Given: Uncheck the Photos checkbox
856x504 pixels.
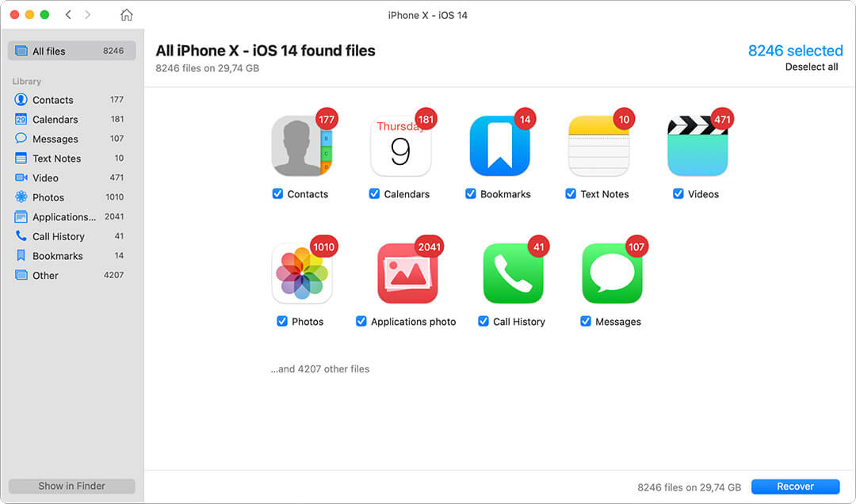Looking at the screenshot, I should [x=281, y=321].
